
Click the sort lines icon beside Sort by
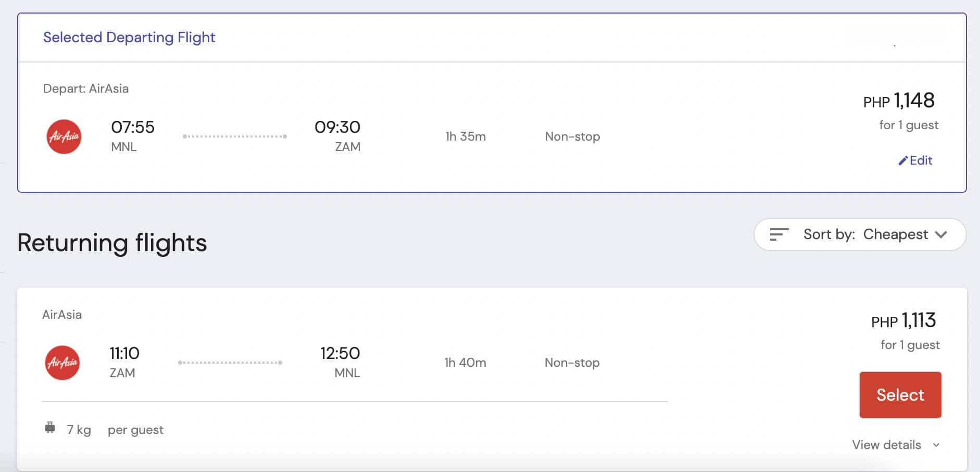coord(778,234)
